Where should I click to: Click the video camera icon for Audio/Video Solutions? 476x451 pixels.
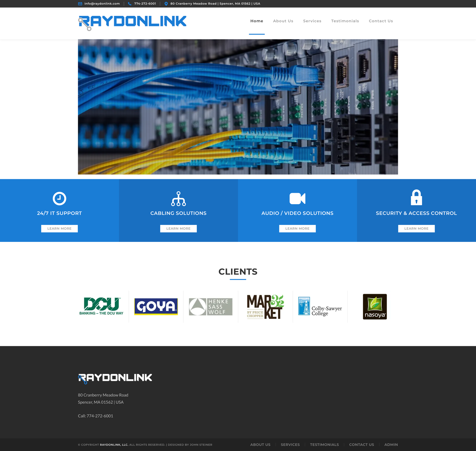(x=297, y=199)
